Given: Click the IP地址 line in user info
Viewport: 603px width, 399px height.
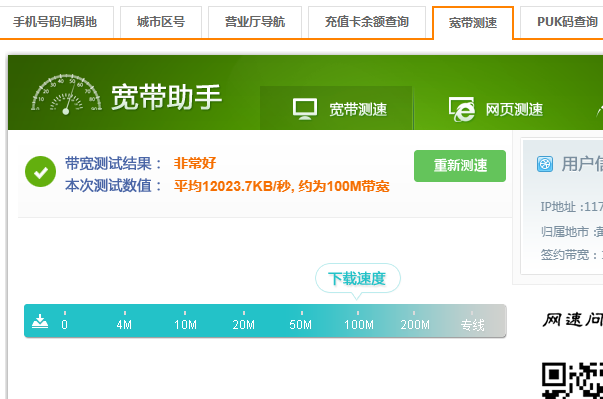Looking at the screenshot, I should [x=571, y=207].
